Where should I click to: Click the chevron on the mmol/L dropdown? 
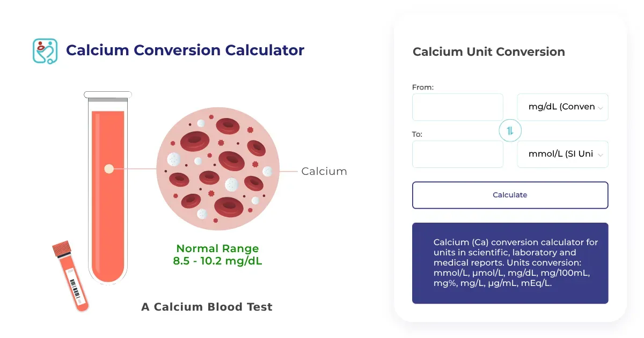[x=600, y=155]
